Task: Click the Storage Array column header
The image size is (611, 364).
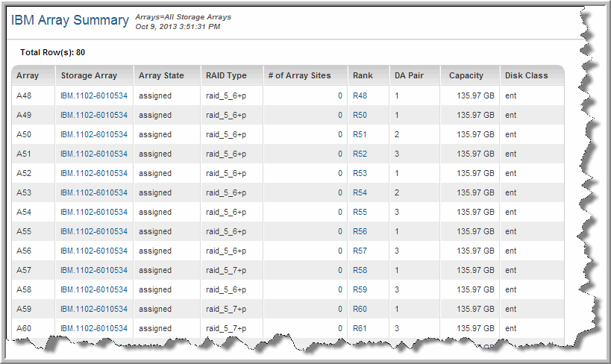Action: pyautogui.click(x=89, y=75)
